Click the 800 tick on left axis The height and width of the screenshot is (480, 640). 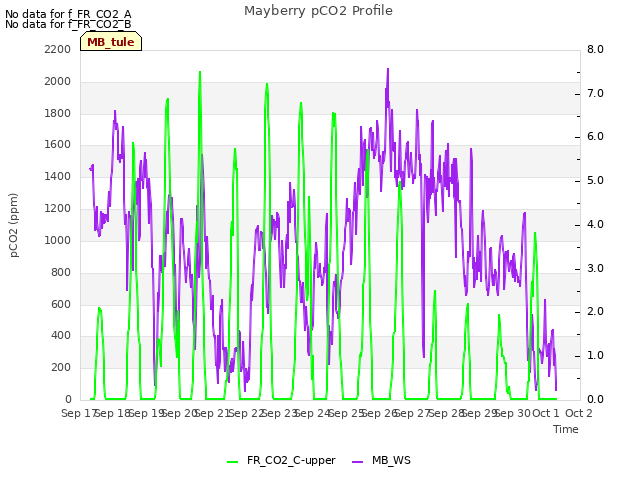(61, 272)
